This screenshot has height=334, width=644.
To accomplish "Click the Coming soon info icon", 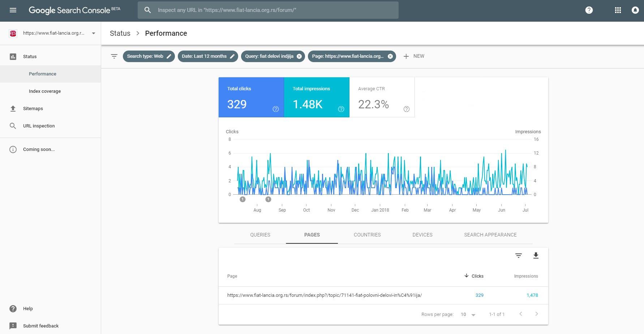I will pos(13,149).
